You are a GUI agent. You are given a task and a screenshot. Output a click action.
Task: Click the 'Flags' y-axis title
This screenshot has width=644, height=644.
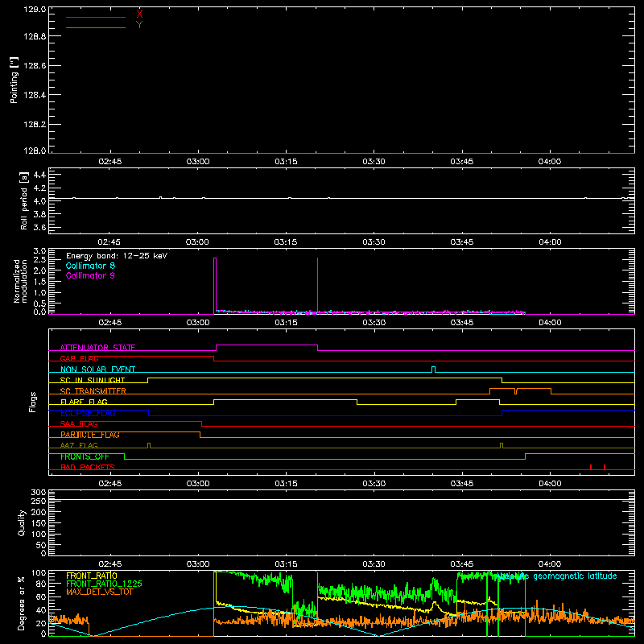pos(33,402)
